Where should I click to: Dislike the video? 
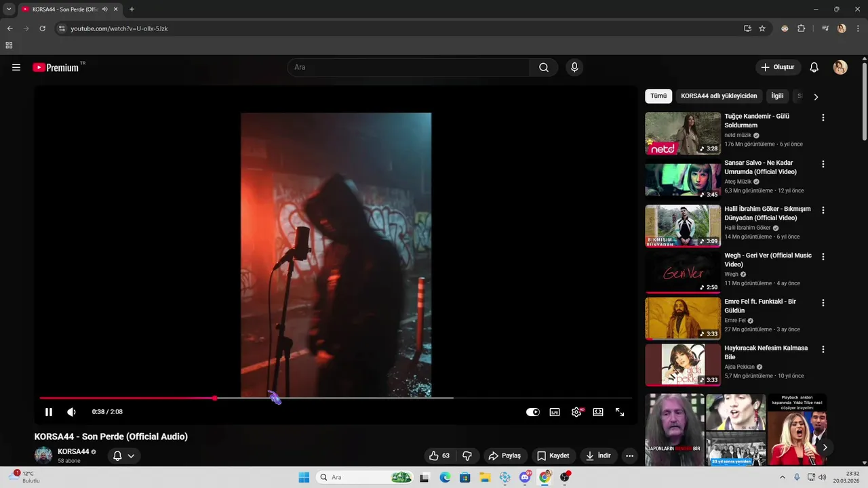pos(467,455)
